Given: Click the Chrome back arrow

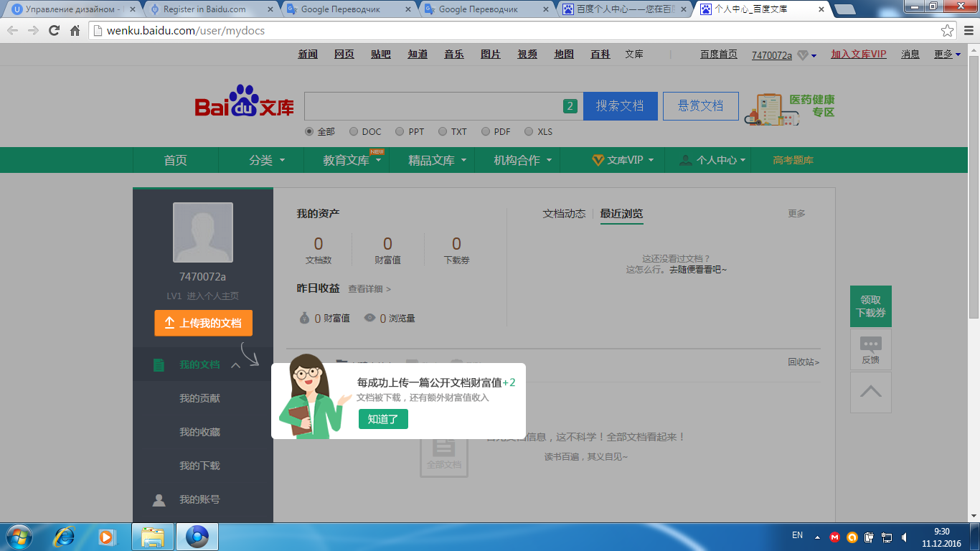Looking at the screenshot, I should click(x=12, y=31).
